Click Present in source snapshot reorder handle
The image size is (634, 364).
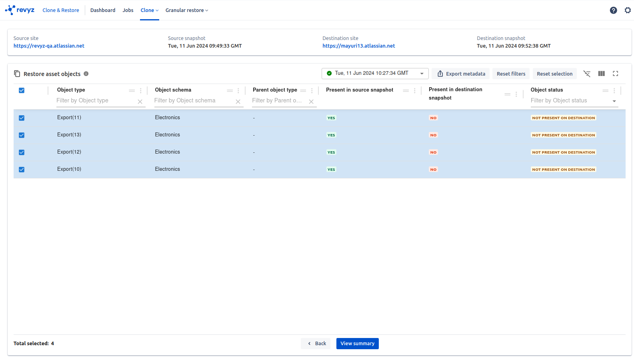tap(406, 91)
